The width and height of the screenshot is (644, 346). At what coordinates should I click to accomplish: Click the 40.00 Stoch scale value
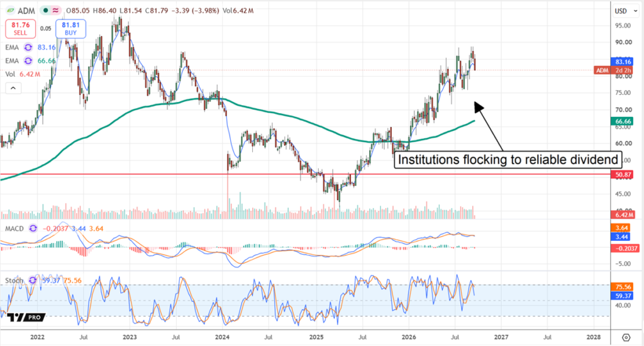pos(623,305)
